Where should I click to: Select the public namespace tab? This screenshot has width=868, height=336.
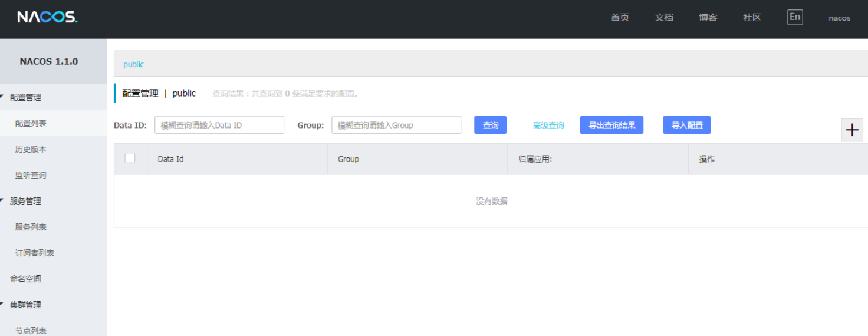pyautogui.click(x=133, y=64)
